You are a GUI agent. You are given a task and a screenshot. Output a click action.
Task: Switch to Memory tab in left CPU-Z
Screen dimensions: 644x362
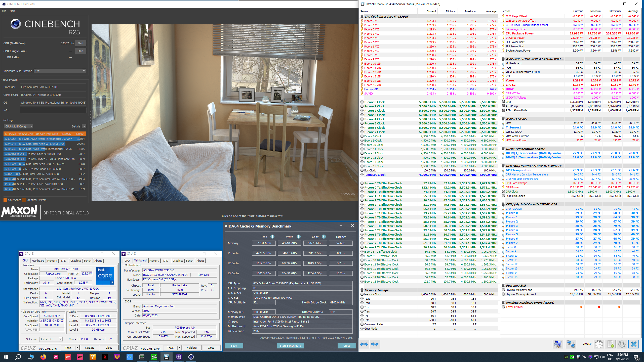pyautogui.click(x=52, y=261)
